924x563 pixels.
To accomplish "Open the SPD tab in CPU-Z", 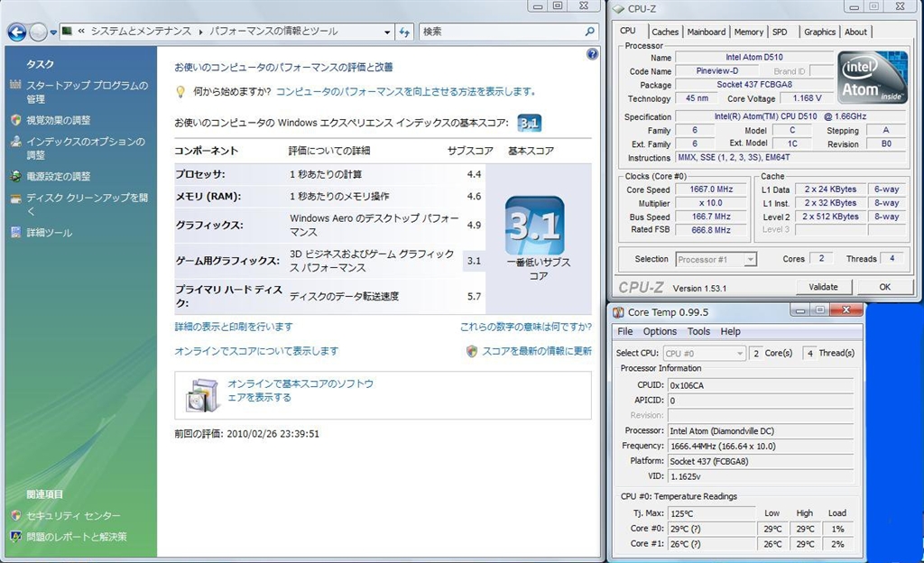I will point(780,32).
